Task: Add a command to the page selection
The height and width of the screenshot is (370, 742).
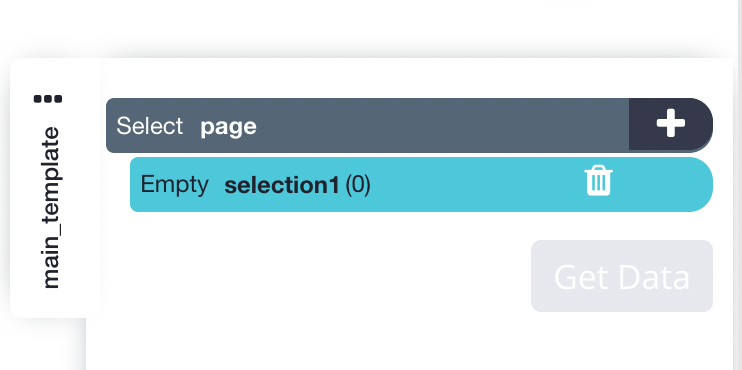Action: point(671,124)
